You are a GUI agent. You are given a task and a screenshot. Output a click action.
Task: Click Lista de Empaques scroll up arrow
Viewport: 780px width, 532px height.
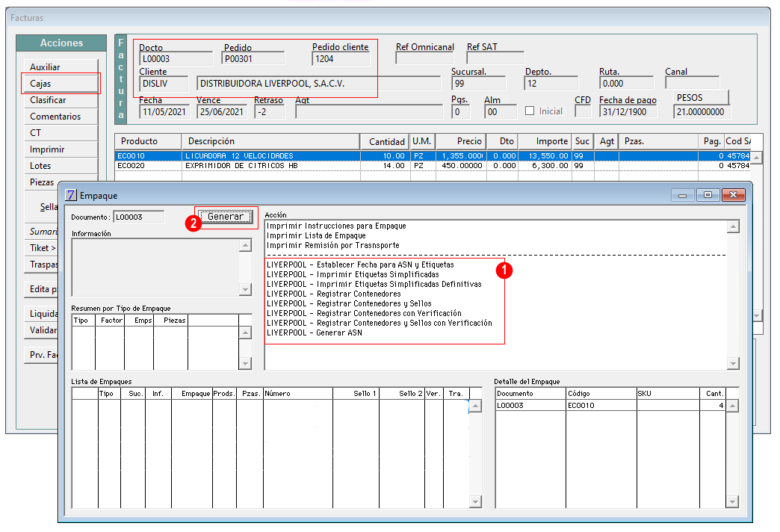[x=476, y=406]
